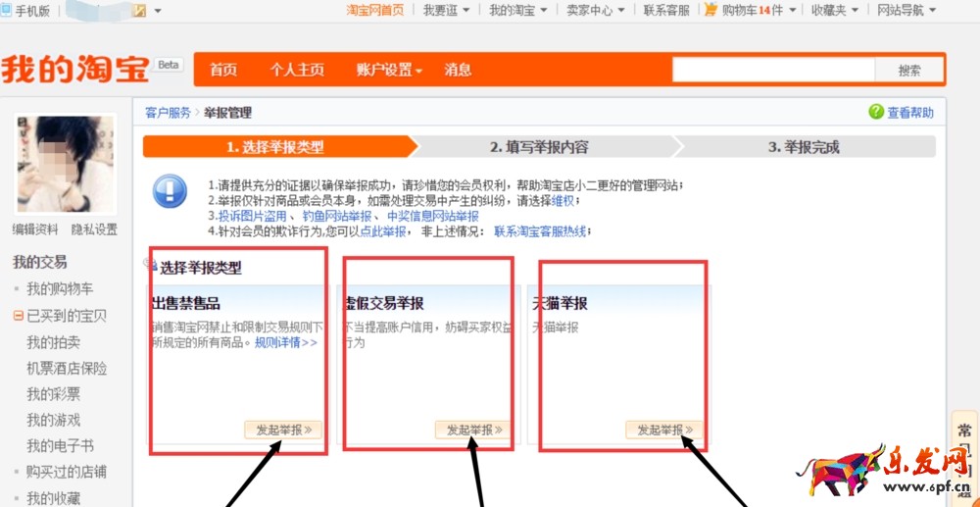The height and width of the screenshot is (507, 980).
Task: Open 我的彩票 in the sidebar
Action: tap(53, 394)
